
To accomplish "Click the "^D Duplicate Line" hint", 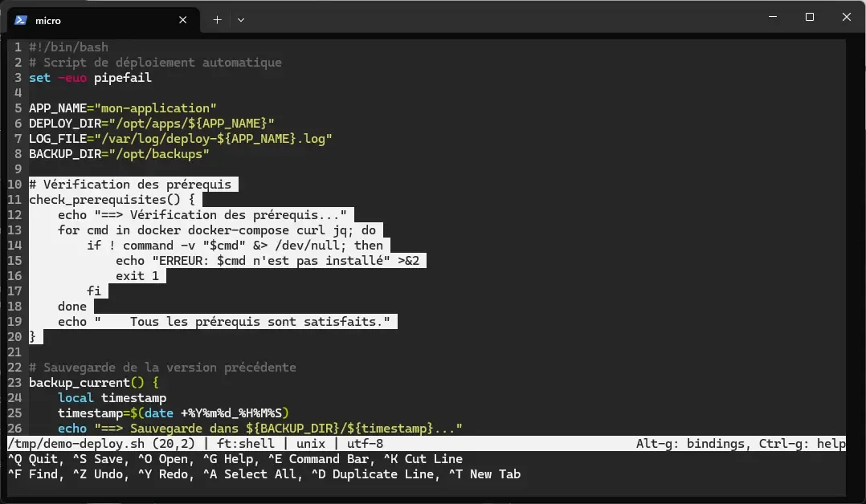I will click(x=372, y=474).
